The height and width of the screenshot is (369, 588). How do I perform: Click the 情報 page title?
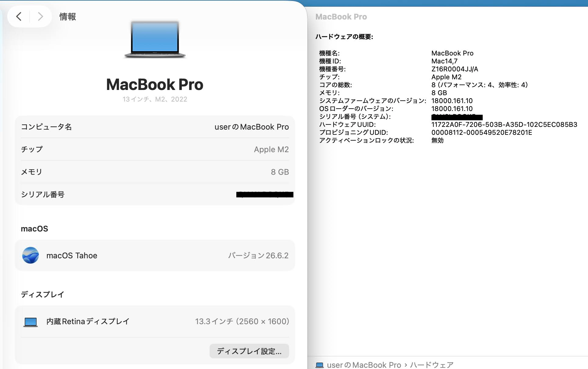click(x=68, y=16)
